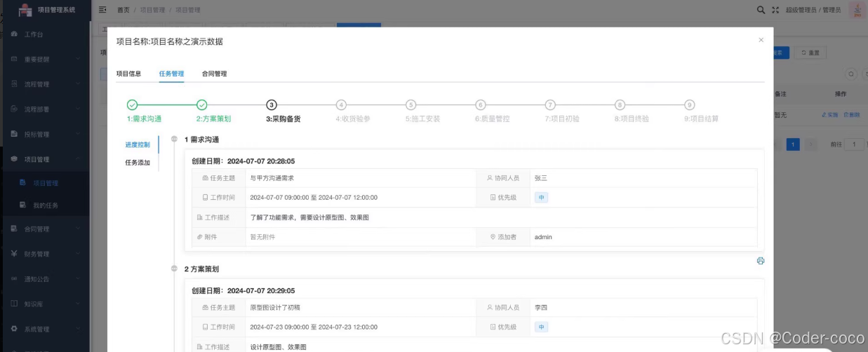Expand 重要提醒 sidebar menu

[45, 59]
